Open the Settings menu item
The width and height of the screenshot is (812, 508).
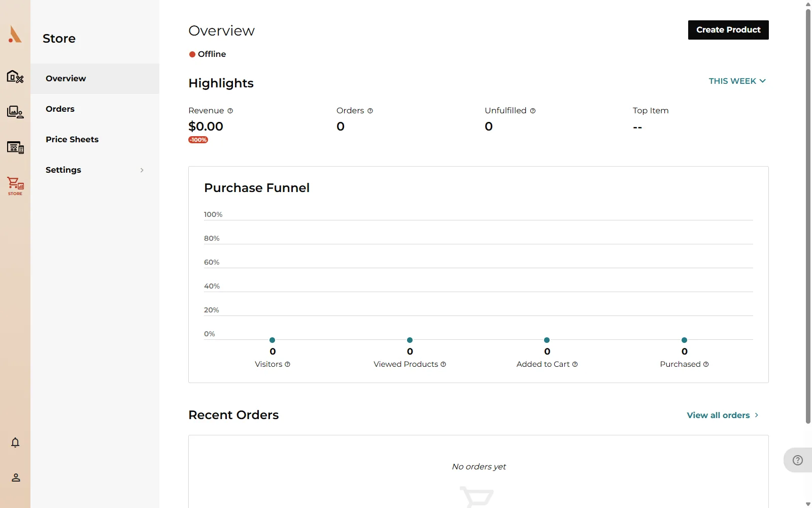coord(95,170)
